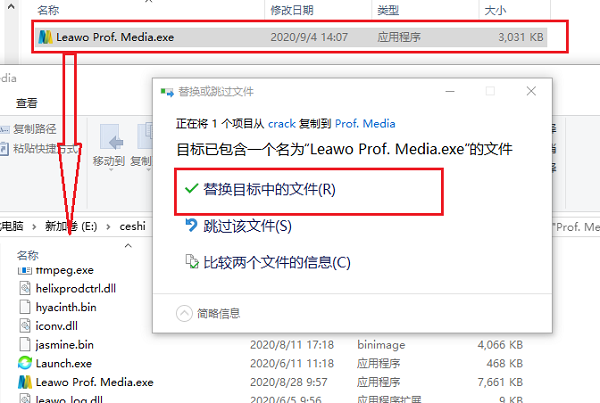The image size is (600, 403).
Task: Sort the top list by 类型 column
Action: (388, 10)
